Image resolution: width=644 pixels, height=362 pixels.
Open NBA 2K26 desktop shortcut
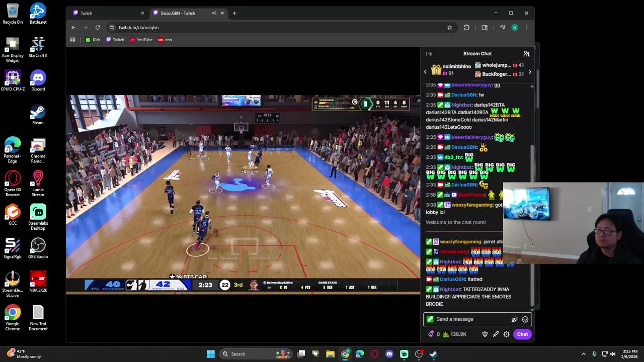point(38,282)
